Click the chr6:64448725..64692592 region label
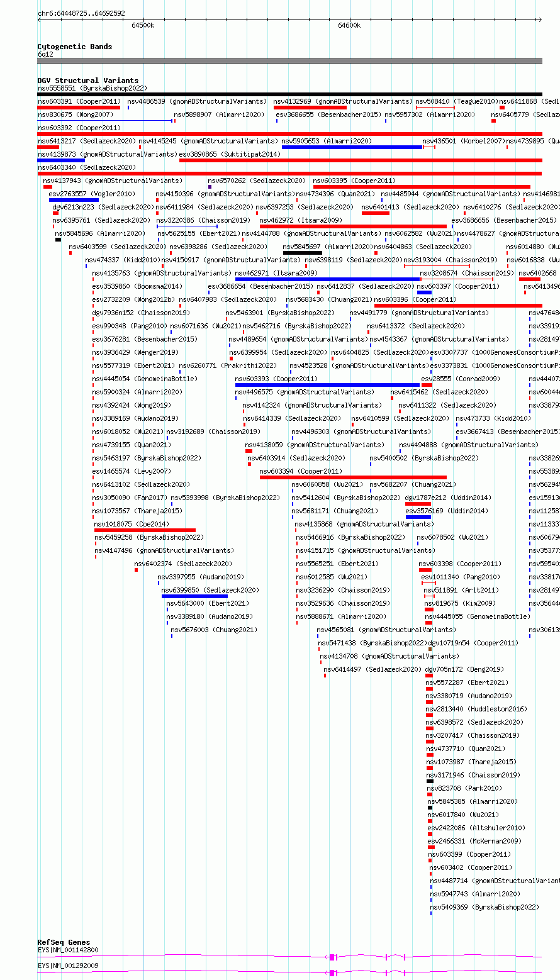This screenshot has width=560, height=980. point(81,13)
